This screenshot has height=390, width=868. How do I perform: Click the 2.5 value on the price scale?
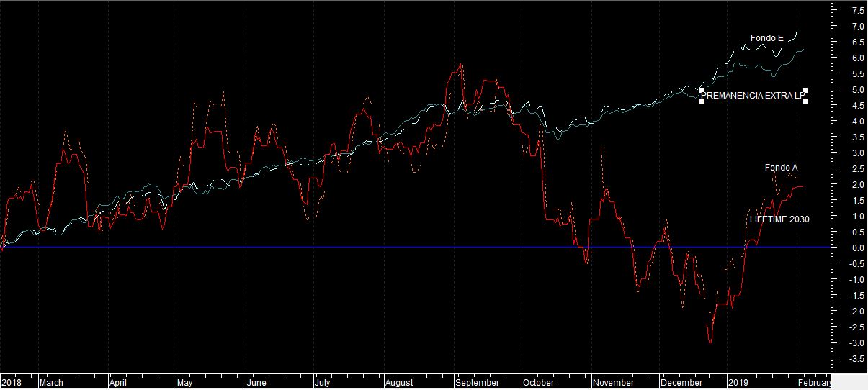[859, 169]
